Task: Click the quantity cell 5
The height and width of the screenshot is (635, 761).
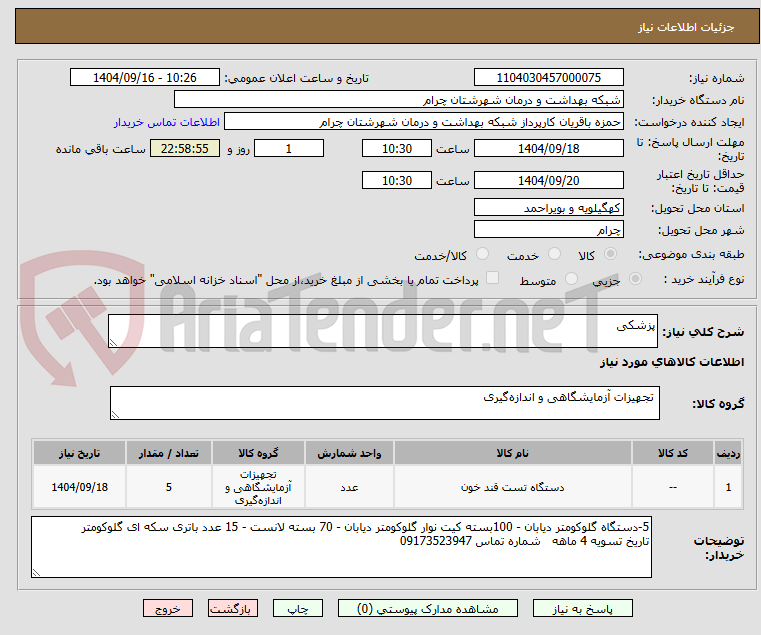Action: [168, 487]
